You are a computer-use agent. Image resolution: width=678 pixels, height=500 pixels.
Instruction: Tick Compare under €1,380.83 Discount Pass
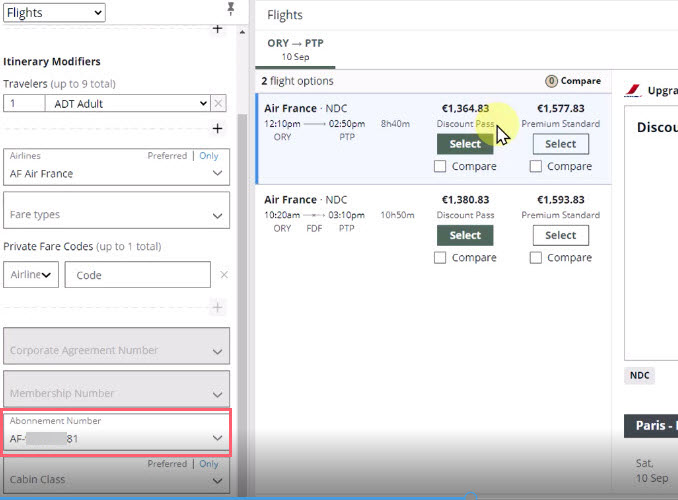[441, 258]
